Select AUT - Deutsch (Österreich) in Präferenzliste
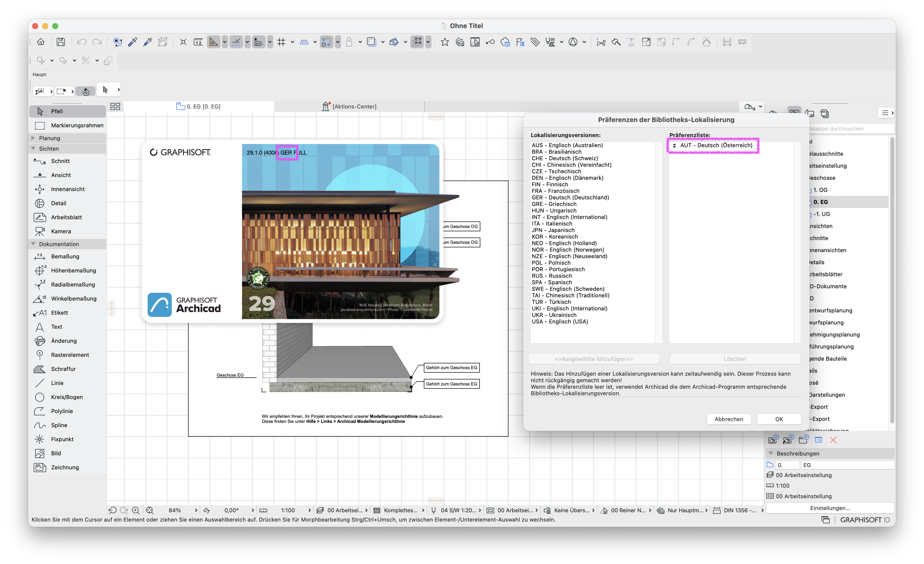 [716, 145]
